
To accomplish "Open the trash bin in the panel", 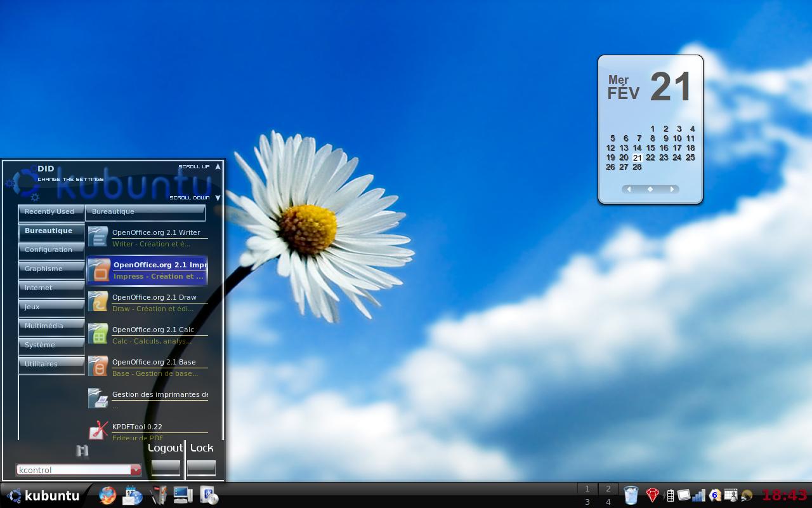I will click(631, 495).
